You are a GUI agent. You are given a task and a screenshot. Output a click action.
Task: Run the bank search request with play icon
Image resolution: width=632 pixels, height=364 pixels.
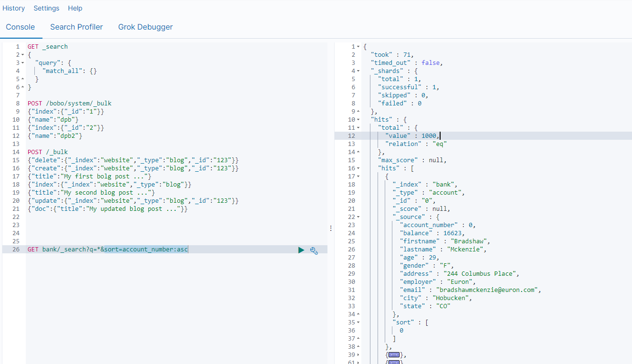tap(301, 250)
